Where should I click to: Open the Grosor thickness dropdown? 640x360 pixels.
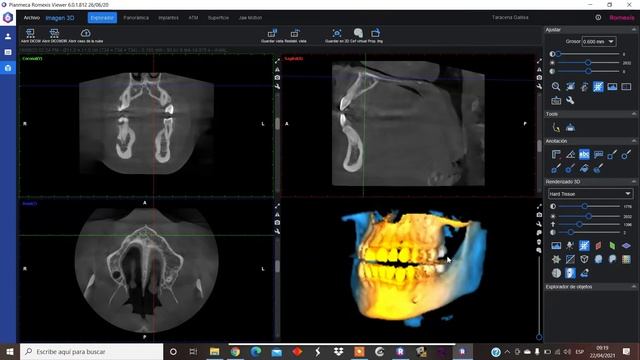pos(599,42)
